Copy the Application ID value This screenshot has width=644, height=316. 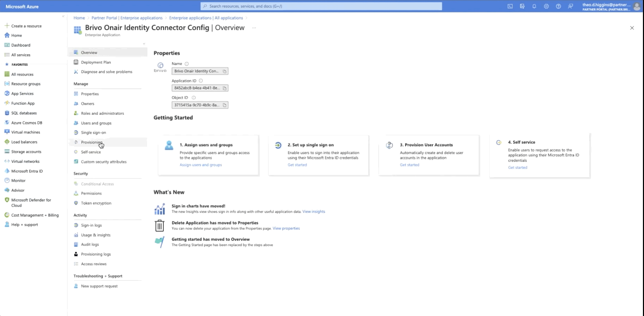(x=224, y=88)
